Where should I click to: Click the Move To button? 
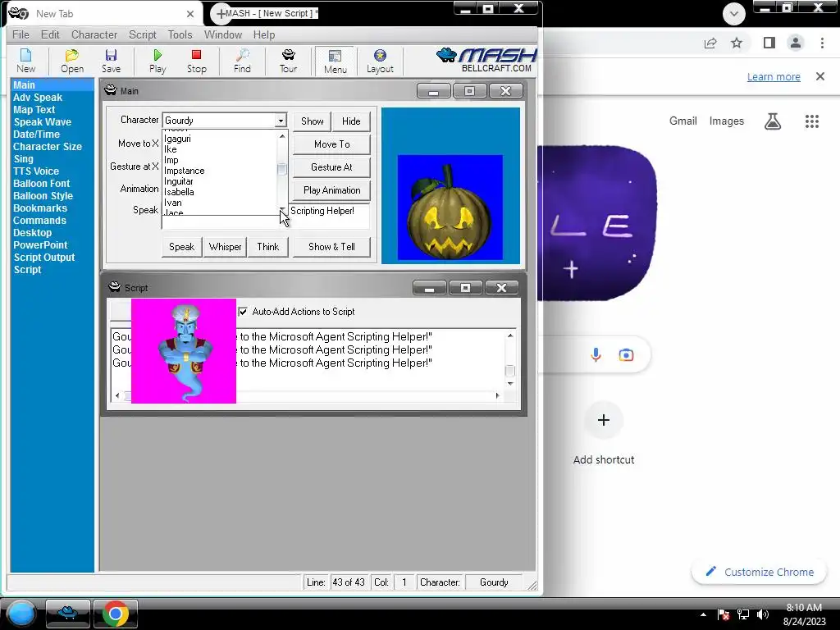pyautogui.click(x=331, y=144)
